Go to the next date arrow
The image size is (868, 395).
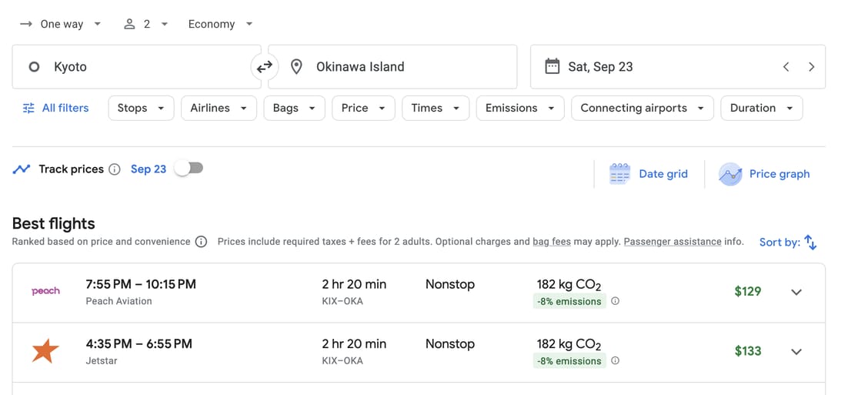click(811, 67)
